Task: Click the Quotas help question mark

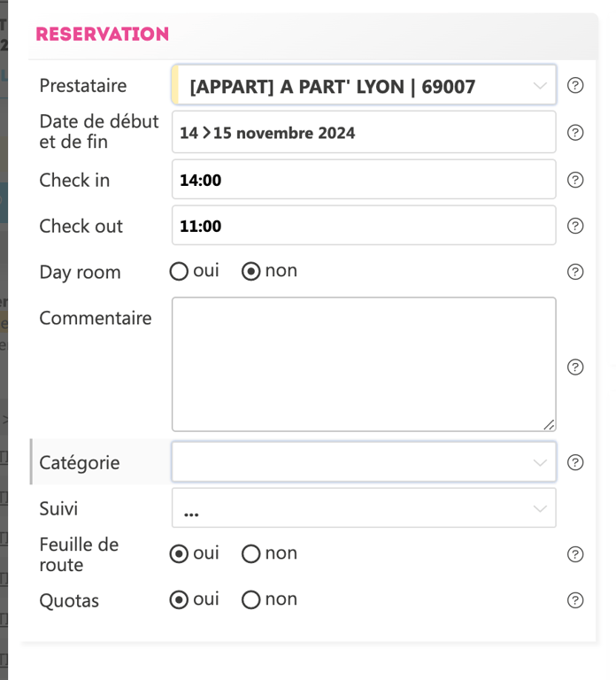Action: tap(575, 600)
